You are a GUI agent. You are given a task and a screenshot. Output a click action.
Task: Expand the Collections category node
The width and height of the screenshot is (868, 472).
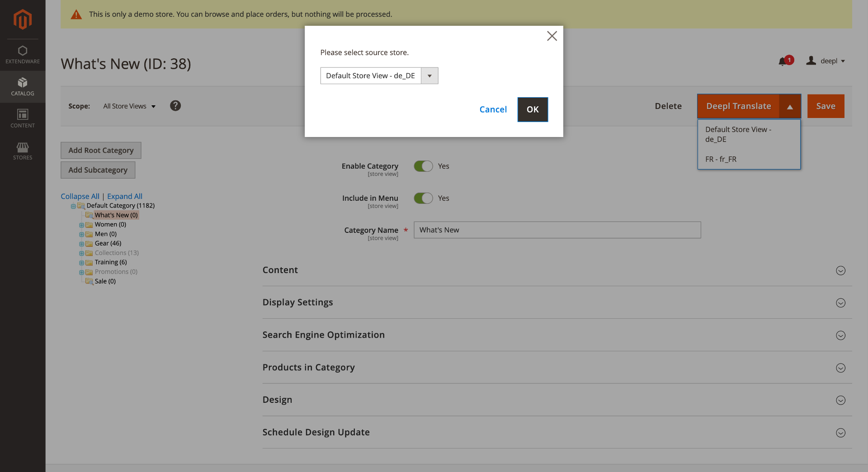(x=81, y=254)
